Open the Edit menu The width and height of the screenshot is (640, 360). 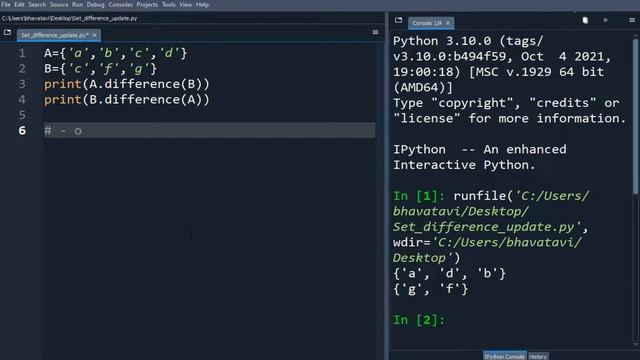coord(19,4)
